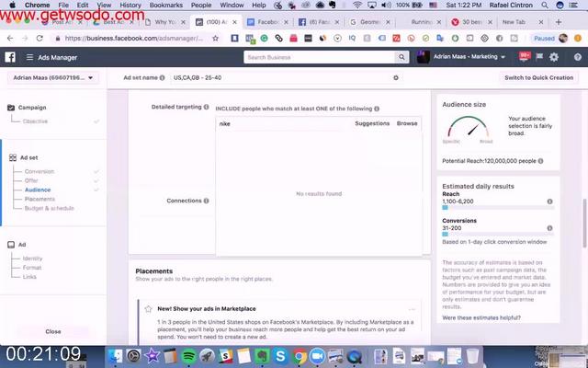Click the help question mark icon
Image resolution: width=588 pixels, height=368 pixels.
[578, 57]
